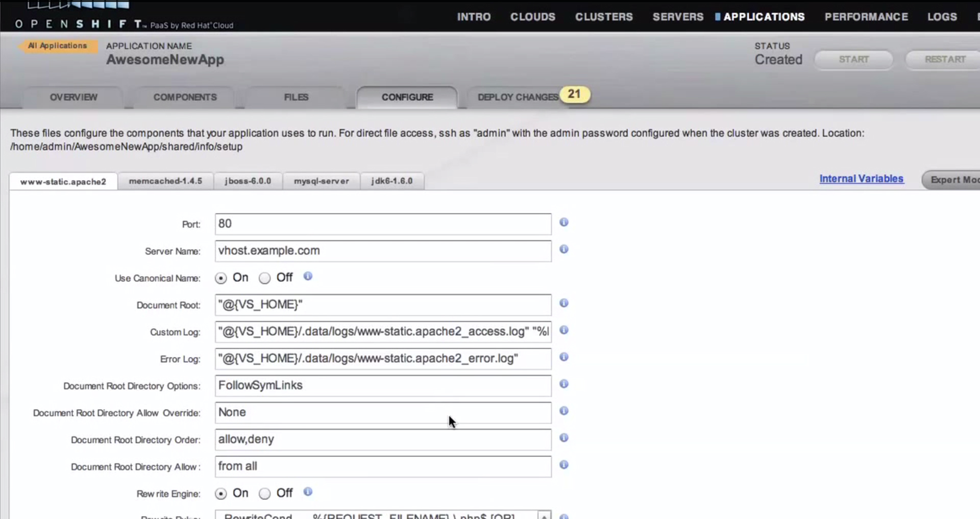Viewport: 980px width, 519px height.
Task: Go to the CLUSTERS section
Action: (604, 17)
